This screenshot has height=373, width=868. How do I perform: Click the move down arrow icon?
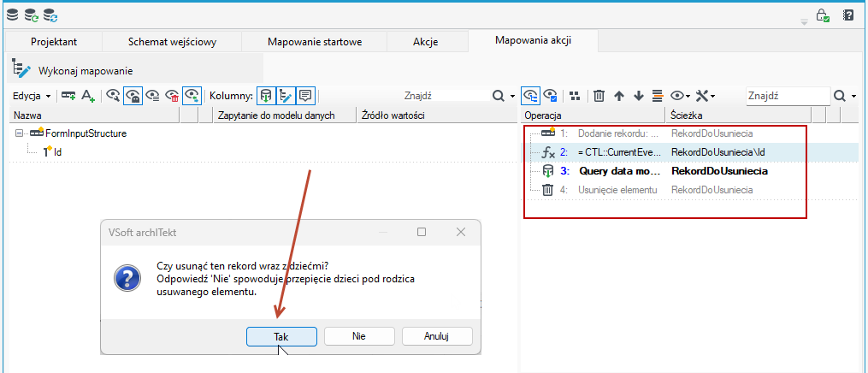click(x=639, y=96)
